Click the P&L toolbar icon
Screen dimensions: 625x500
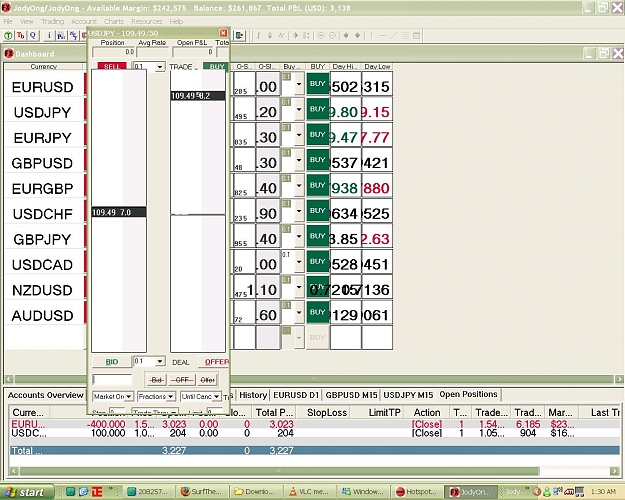click(x=61, y=35)
